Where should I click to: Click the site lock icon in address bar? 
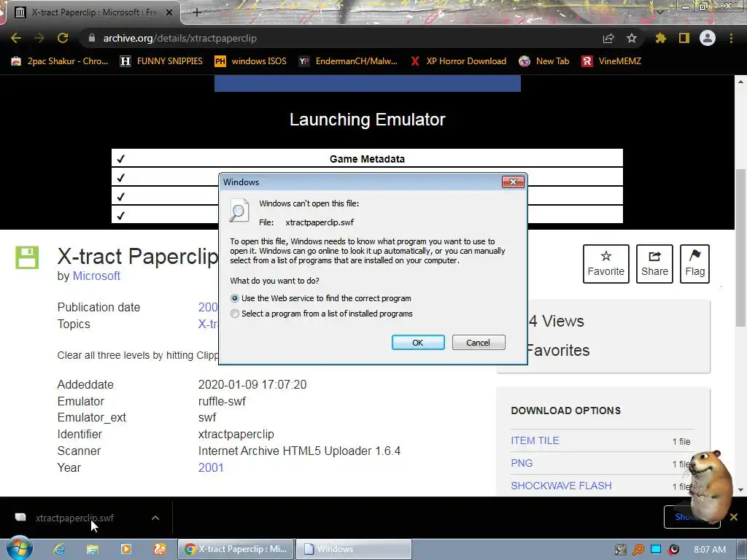(92, 38)
